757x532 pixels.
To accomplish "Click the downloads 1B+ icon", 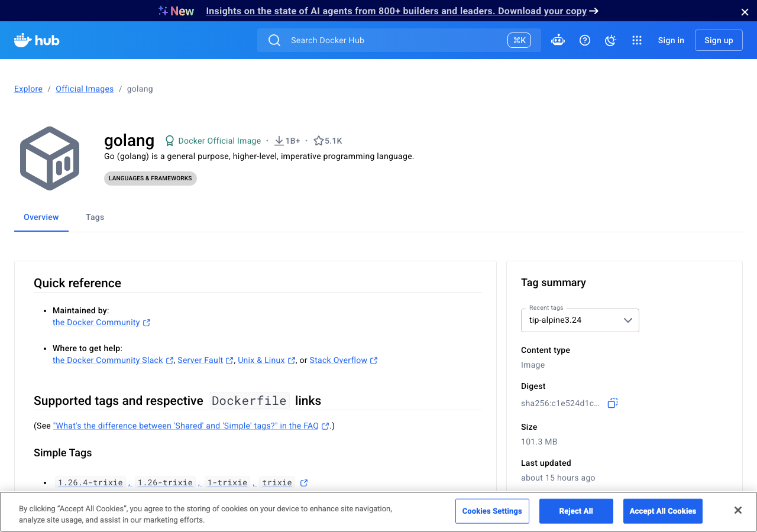I will (x=279, y=141).
